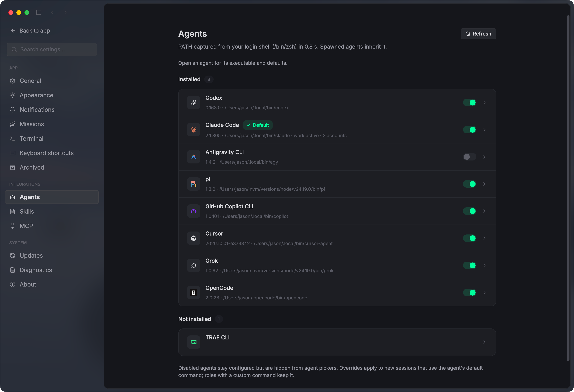Click the Notifications bell icon
The height and width of the screenshot is (392, 574).
click(13, 109)
